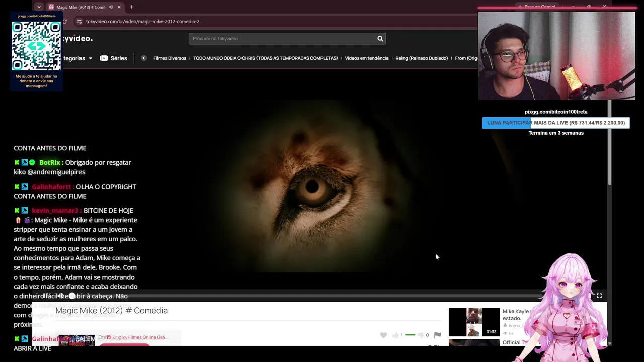Screen dimensions: 644x362
Task: Click the site information icon in address bar
Action: coord(79,22)
